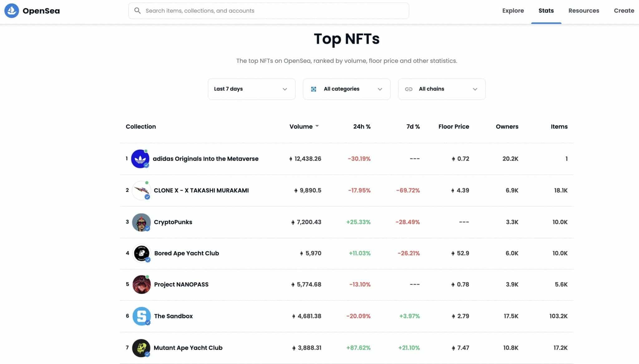Click the OpenSea ship logo
Screen dimensions: 639x364
pos(12,10)
